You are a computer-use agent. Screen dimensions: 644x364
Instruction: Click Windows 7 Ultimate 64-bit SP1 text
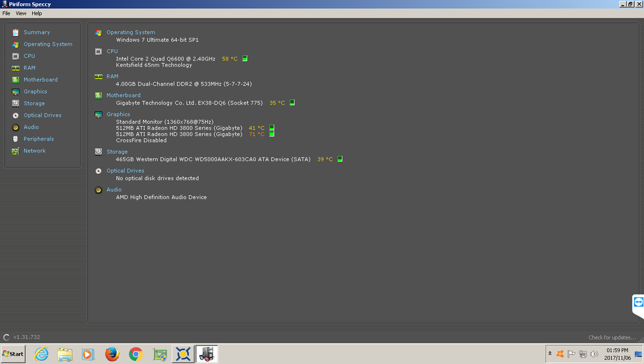pyautogui.click(x=157, y=40)
